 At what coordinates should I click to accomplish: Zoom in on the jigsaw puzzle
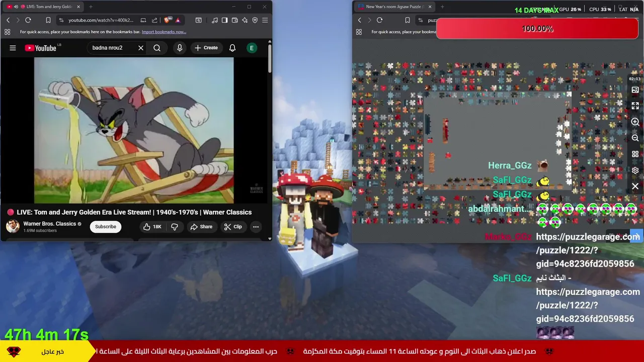click(x=635, y=122)
